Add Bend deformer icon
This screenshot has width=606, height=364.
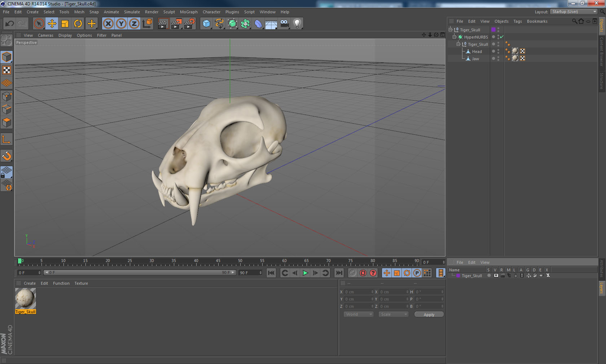(x=259, y=24)
